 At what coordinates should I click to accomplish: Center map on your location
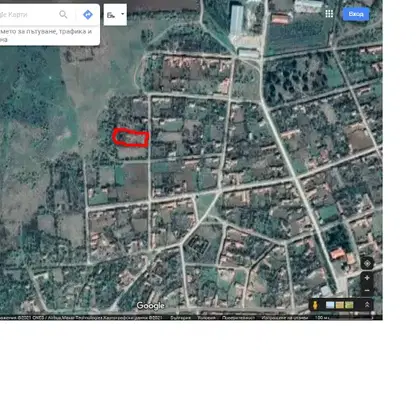367,264
